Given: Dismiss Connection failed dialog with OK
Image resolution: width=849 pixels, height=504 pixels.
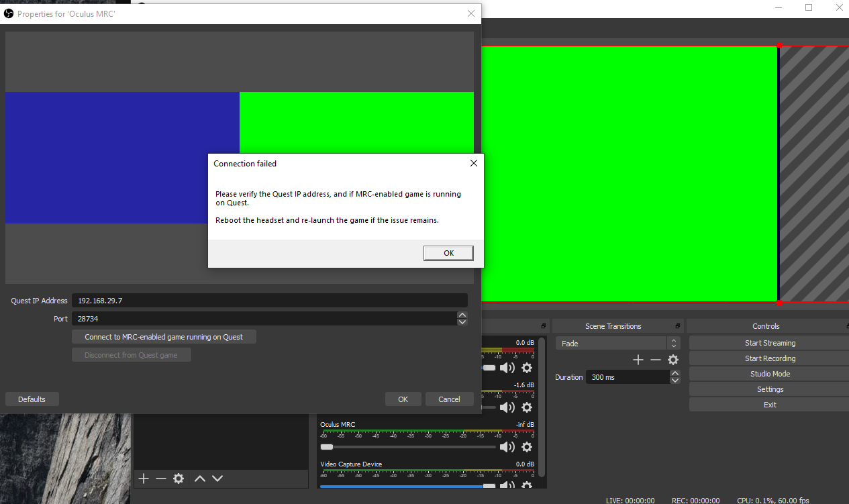Looking at the screenshot, I should point(449,253).
